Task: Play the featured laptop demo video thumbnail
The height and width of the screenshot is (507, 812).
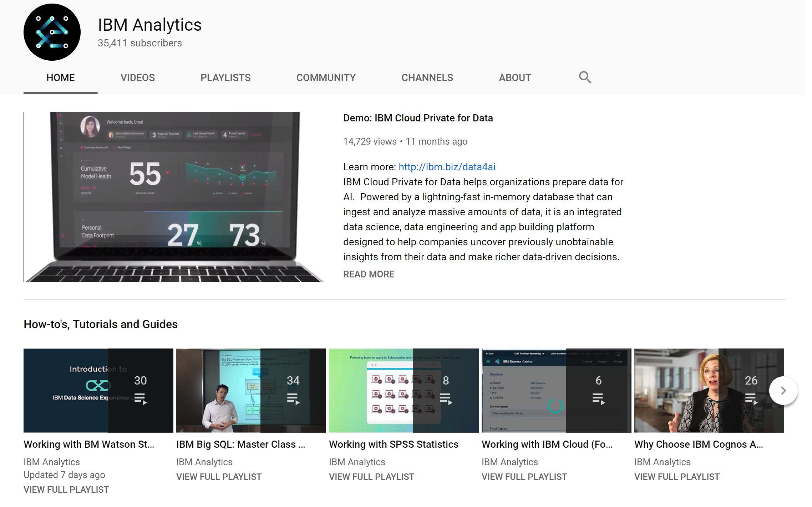Action: [174, 197]
